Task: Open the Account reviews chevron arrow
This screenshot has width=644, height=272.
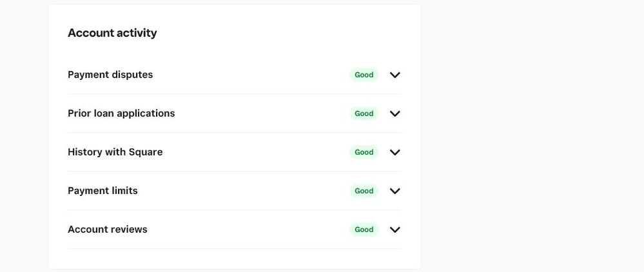Action: click(395, 229)
